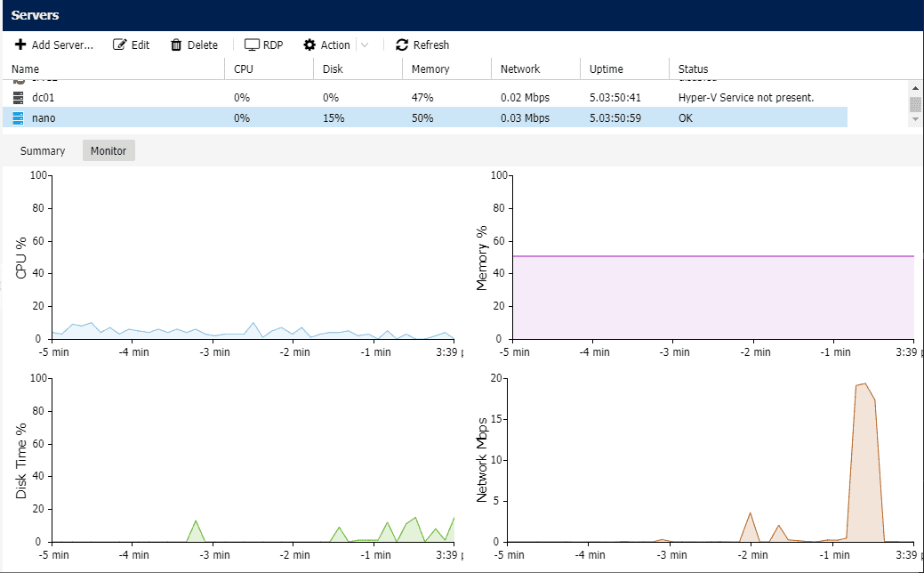Click the Delete trash can icon
Screen dimensions: 924x573
pos(176,44)
